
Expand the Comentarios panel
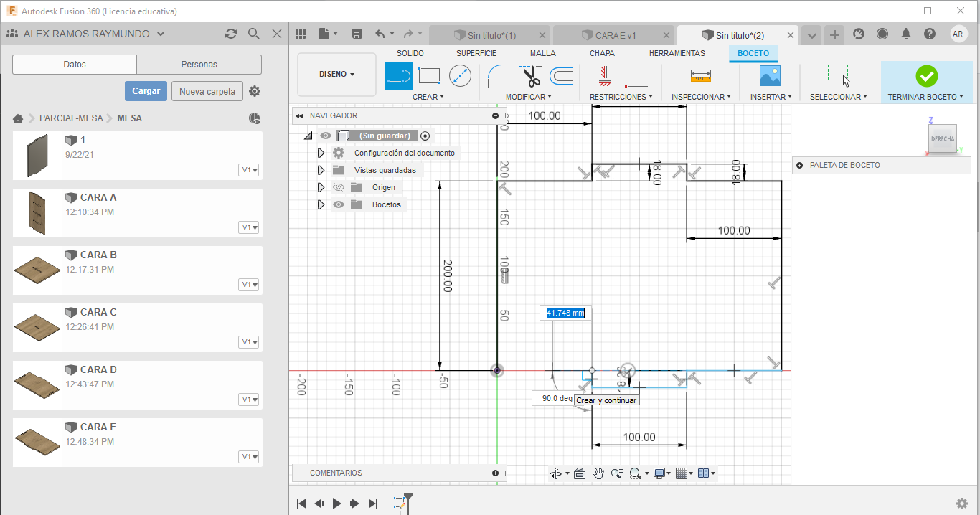point(495,473)
